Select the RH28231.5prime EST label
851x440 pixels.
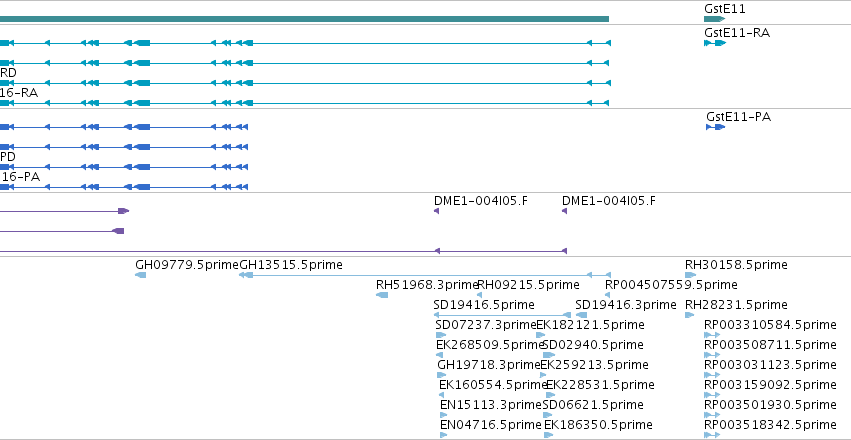tap(736, 305)
